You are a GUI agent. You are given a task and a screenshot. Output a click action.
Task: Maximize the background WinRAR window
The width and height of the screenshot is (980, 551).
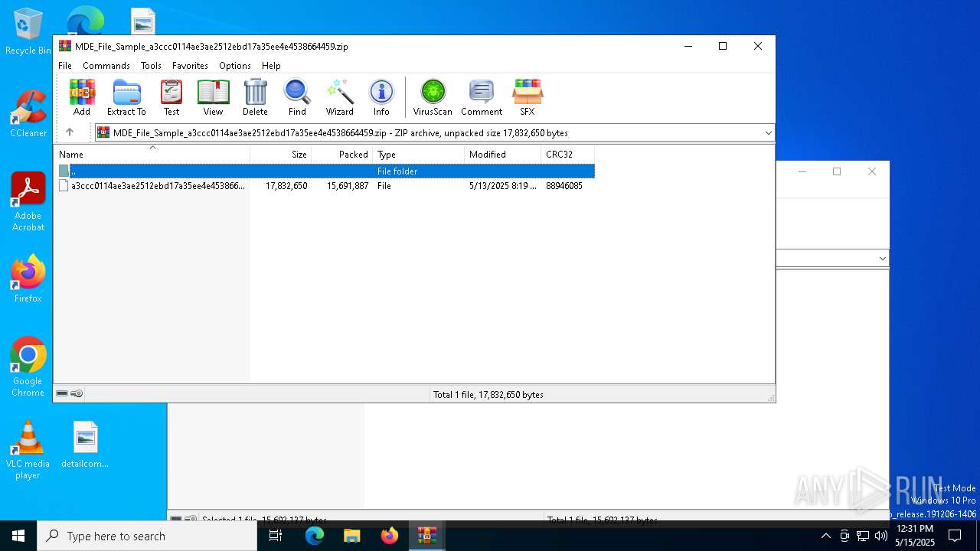pos(837,171)
